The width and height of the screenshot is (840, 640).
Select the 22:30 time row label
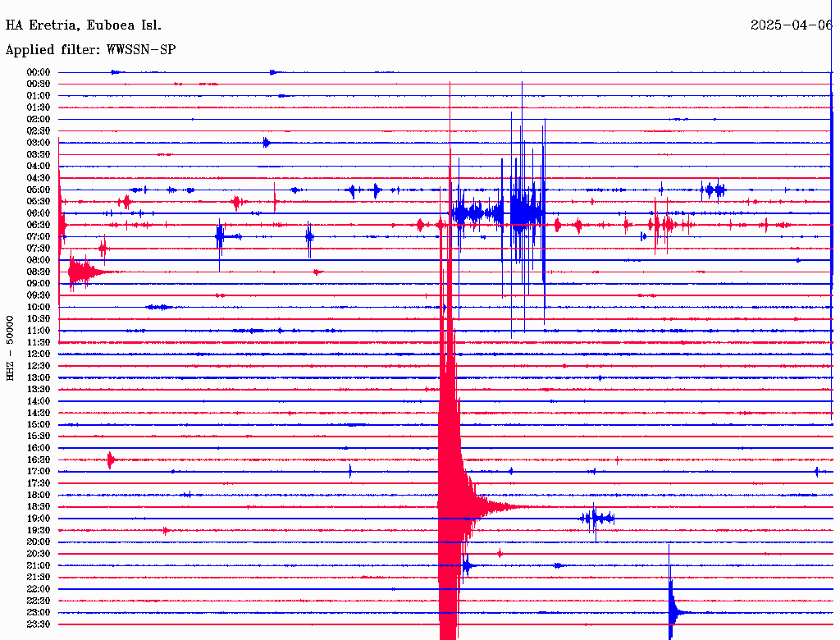click(x=39, y=601)
